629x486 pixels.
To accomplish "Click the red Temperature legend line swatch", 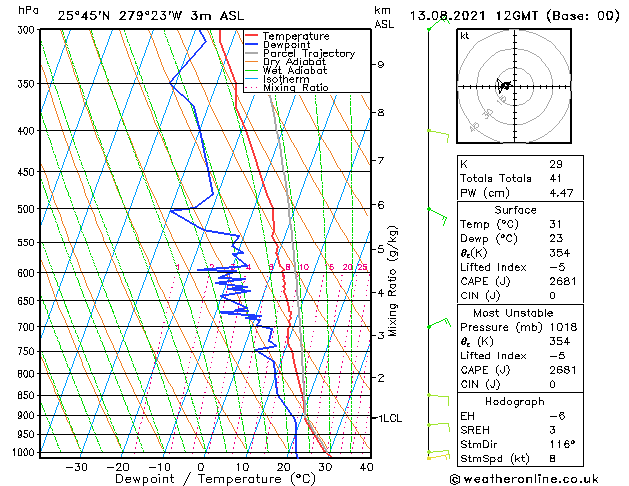I will (x=252, y=36).
